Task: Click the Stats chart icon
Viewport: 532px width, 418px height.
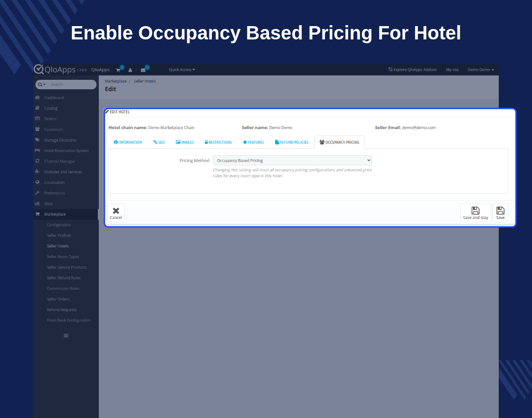Action: 38,203
